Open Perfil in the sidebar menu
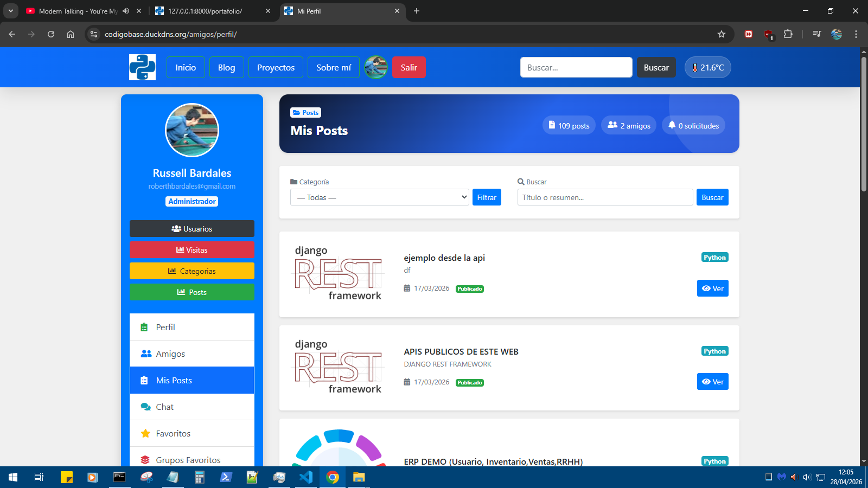Viewport: 868px width, 488px height. click(192, 327)
